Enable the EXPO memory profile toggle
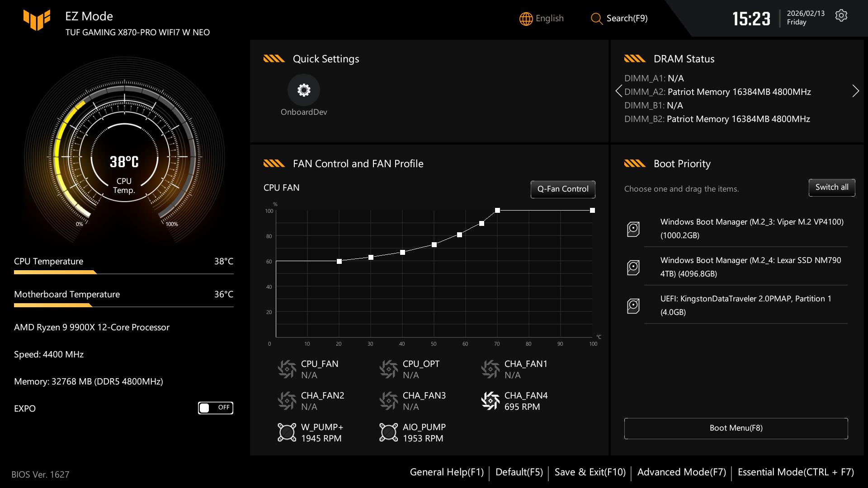The height and width of the screenshot is (488, 868). (216, 408)
